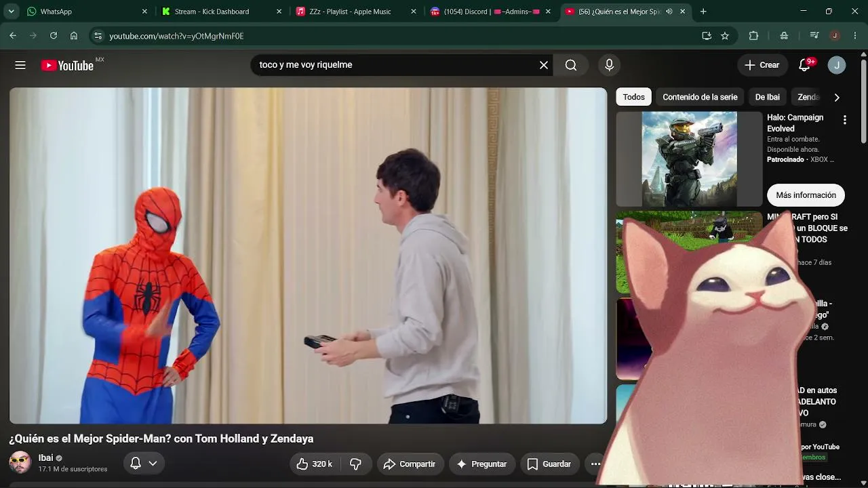
Task: Open the Crear menu
Action: pos(763,65)
